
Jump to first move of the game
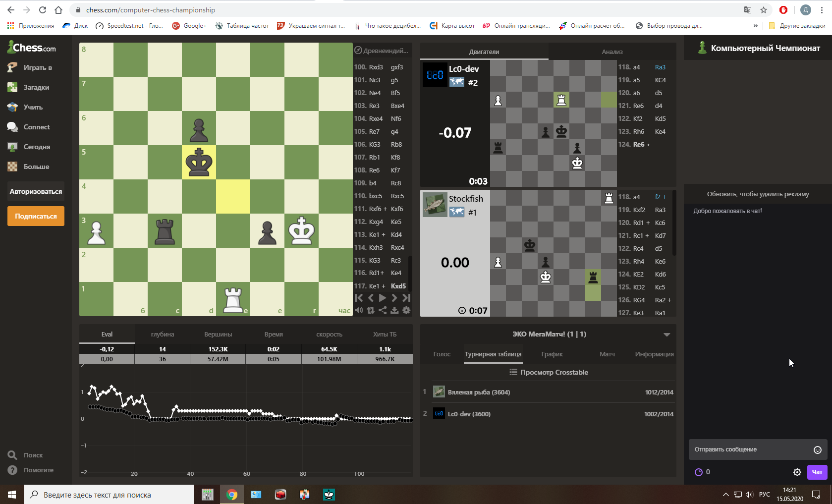point(359,298)
